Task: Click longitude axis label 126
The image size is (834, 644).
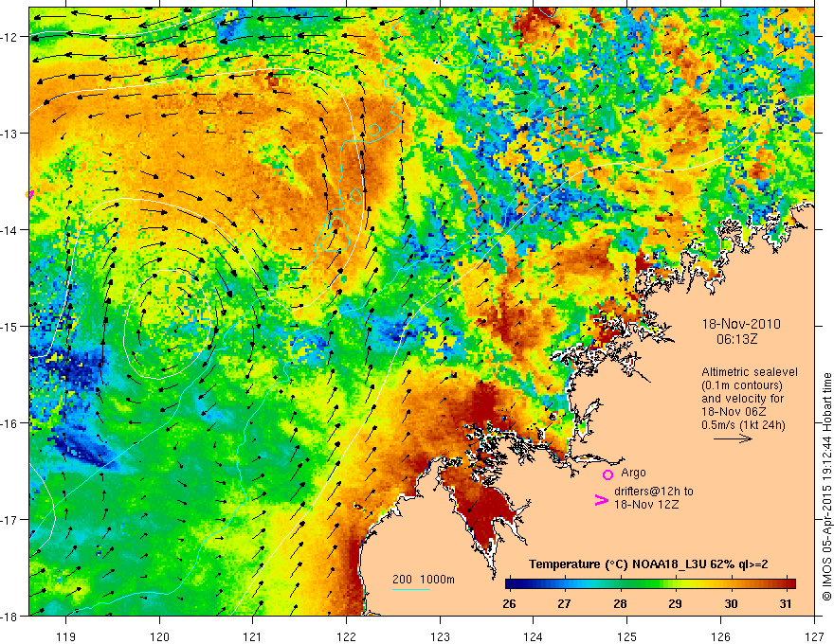Action: [x=720, y=636]
